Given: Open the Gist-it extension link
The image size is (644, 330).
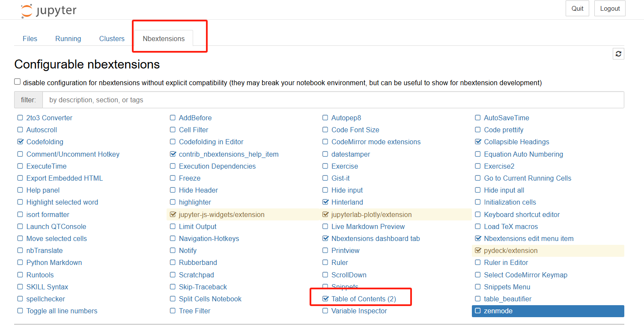Looking at the screenshot, I should [340, 178].
